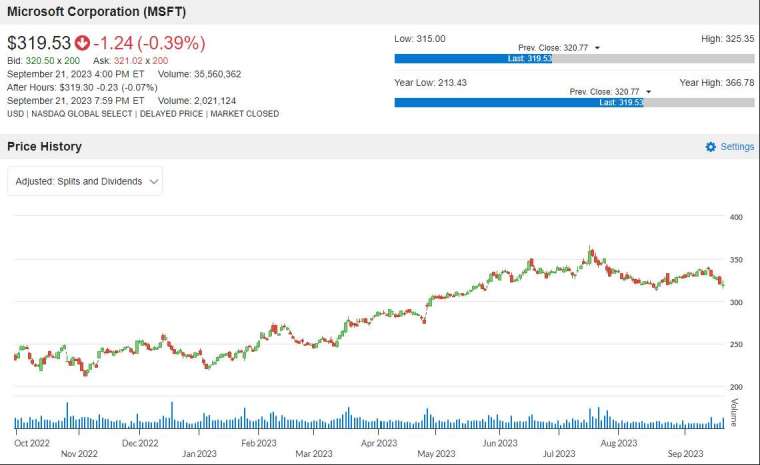
Task: Open the chart Settings gear icon
Action: tap(711, 147)
